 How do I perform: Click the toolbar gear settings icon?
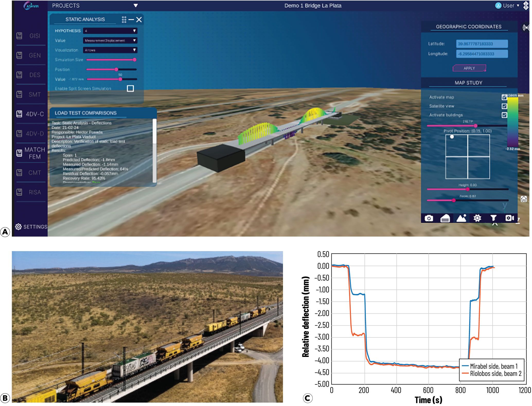477,218
